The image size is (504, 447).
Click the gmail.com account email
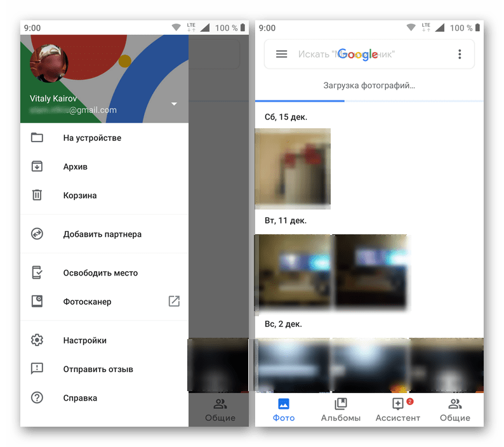(x=73, y=110)
